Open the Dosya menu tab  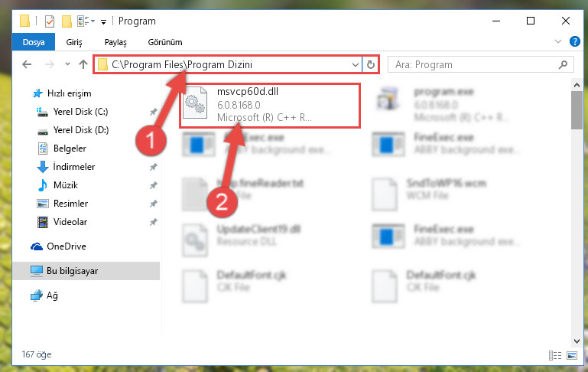(34, 42)
